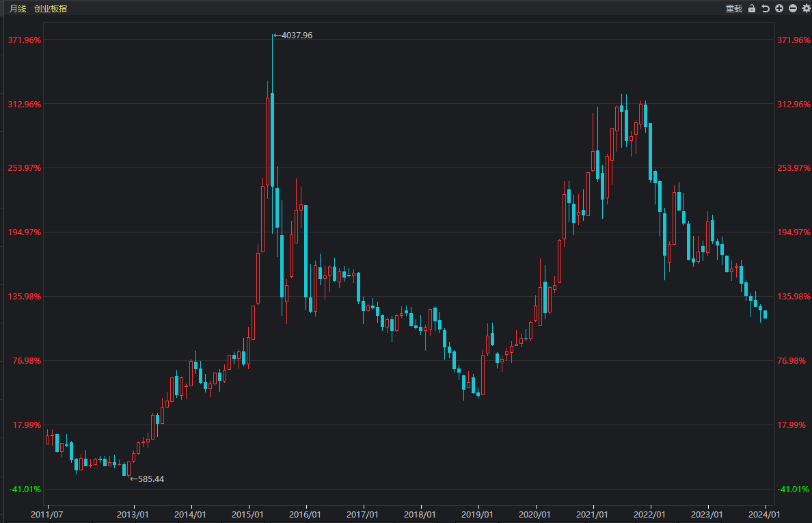
Task: Click left axis 312.96% label
Action: [x=25, y=104]
